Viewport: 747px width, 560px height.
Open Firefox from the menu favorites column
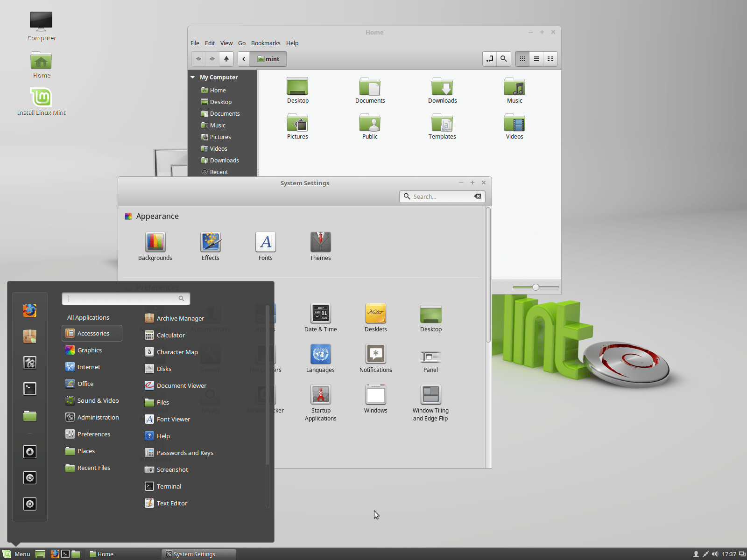click(x=30, y=310)
